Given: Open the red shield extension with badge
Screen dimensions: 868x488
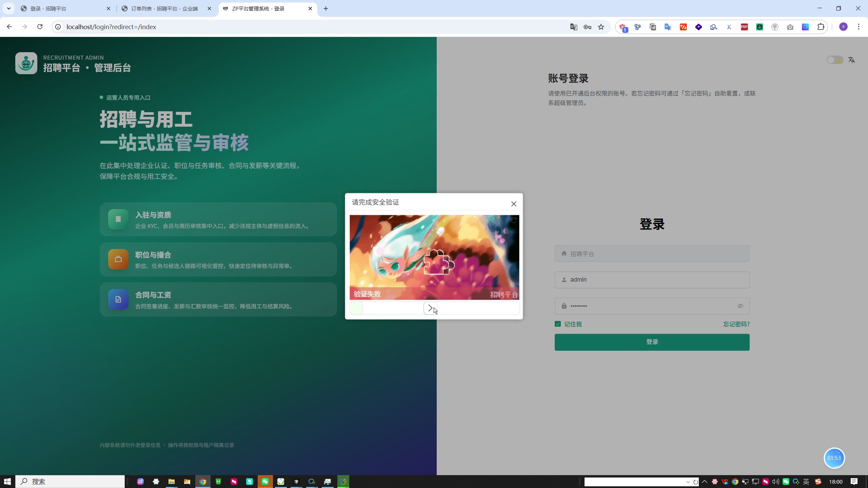Looking at the screenshot, I should click(623, 27).
